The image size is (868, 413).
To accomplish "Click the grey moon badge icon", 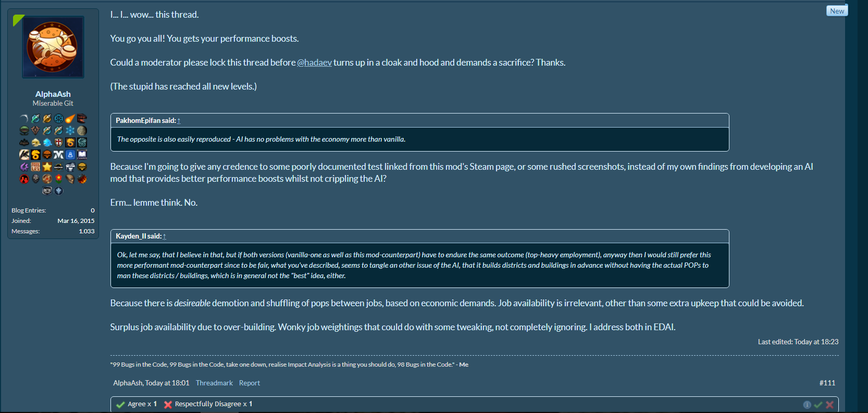I will coord(82,131).
